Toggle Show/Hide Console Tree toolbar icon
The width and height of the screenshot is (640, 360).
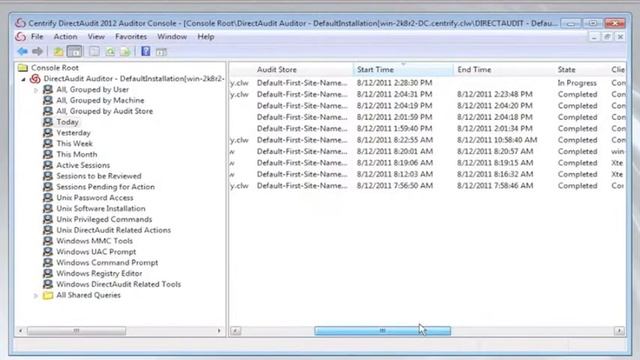(74, 51)
